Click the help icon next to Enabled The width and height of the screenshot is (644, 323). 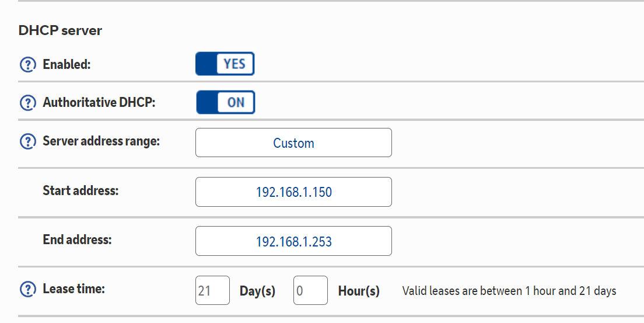coord(27,64)
